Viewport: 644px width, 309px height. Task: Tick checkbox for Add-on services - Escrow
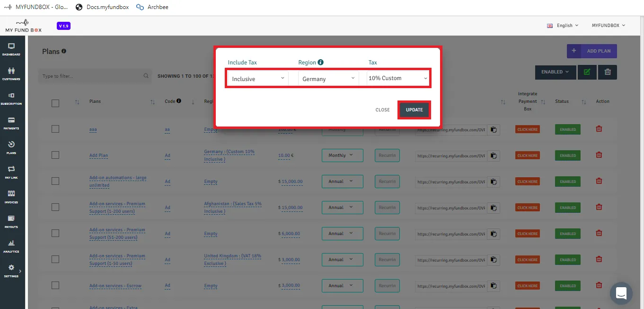click(55, 285)
